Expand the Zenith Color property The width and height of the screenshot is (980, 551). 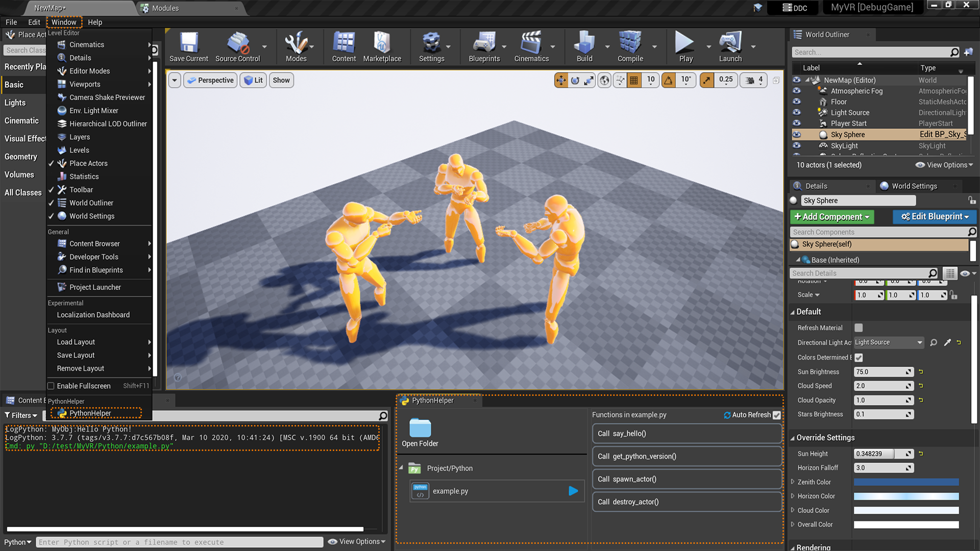tap(793, 482)
